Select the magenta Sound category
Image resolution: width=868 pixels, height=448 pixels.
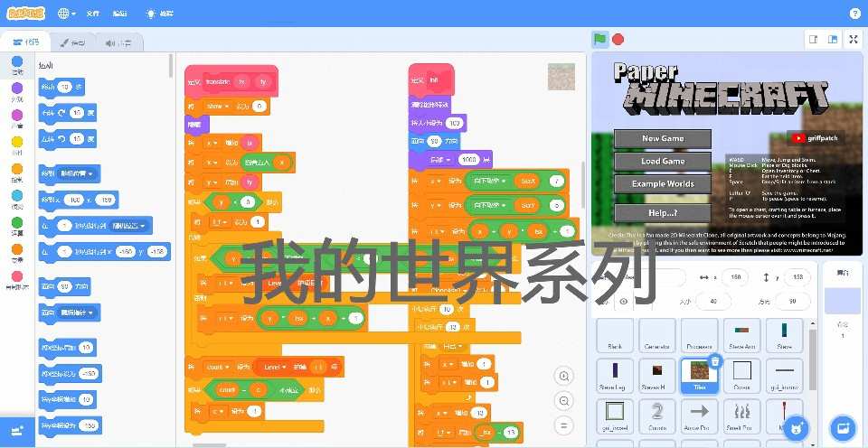coord(17,119)
